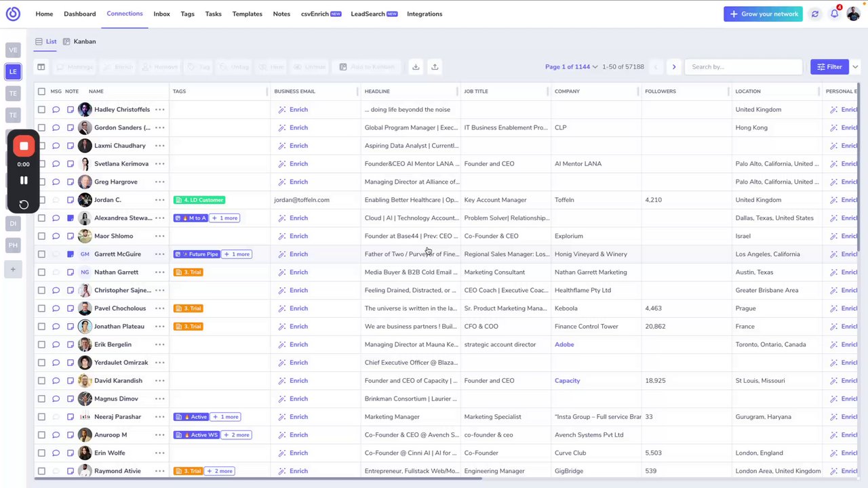Pause the screen recording
The image size is (868, 488).
pyautogui.click(x=24, y=180)
